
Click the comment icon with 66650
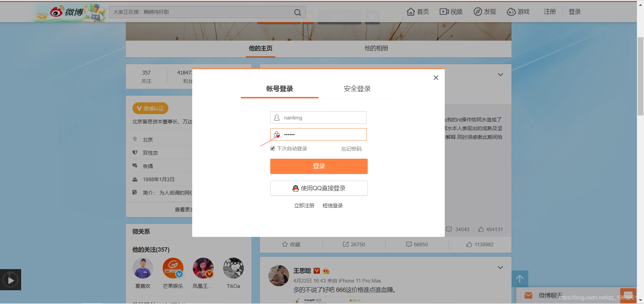click(x=409, y=244)
